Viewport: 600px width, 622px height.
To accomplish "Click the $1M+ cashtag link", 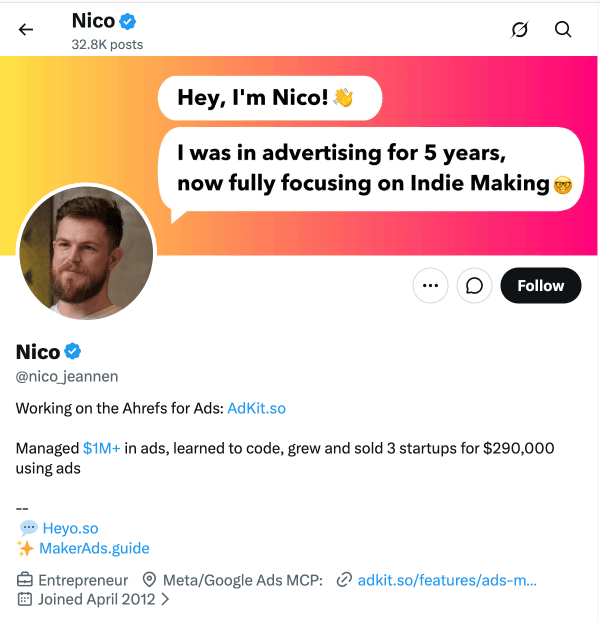I will point(102,448).
